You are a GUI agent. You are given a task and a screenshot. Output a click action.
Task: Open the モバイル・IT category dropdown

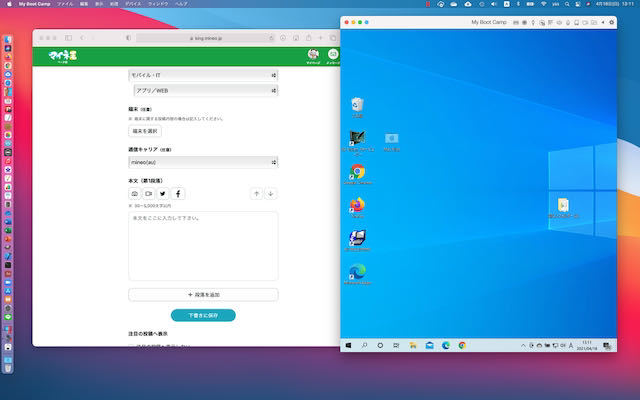[203, 75]
